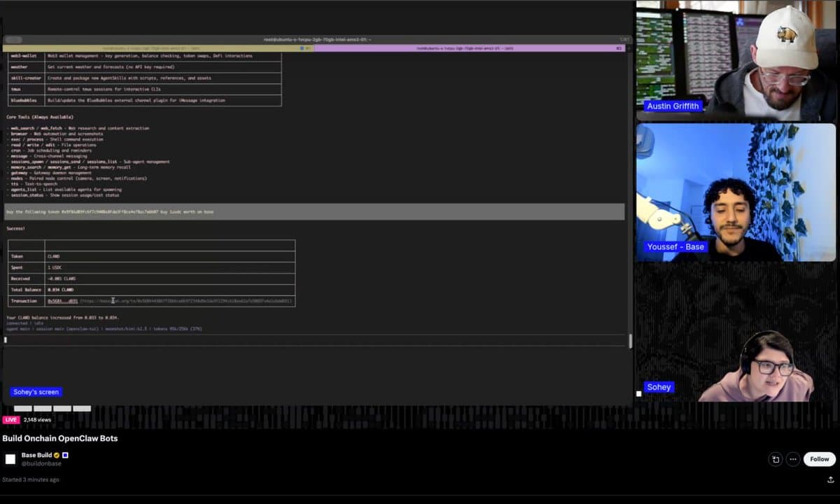Click the terminal's vertical scrollbar

click(630, 341)
